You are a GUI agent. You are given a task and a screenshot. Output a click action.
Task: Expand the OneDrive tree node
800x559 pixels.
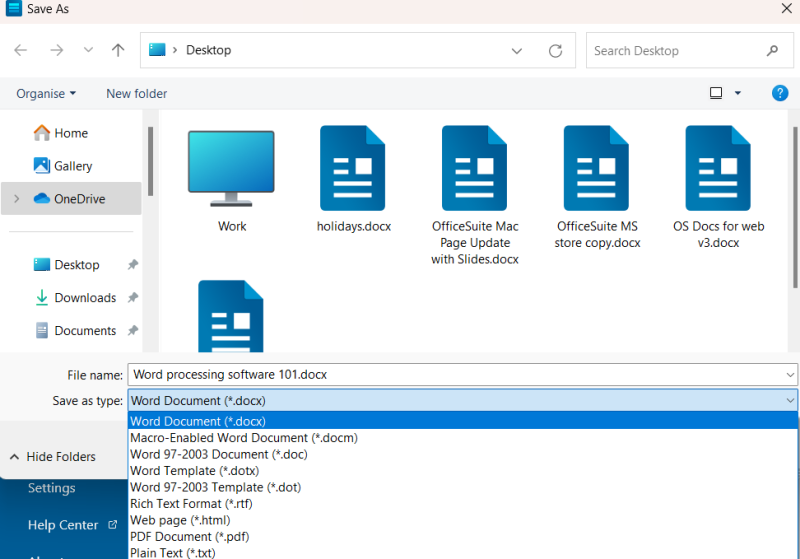16,199
